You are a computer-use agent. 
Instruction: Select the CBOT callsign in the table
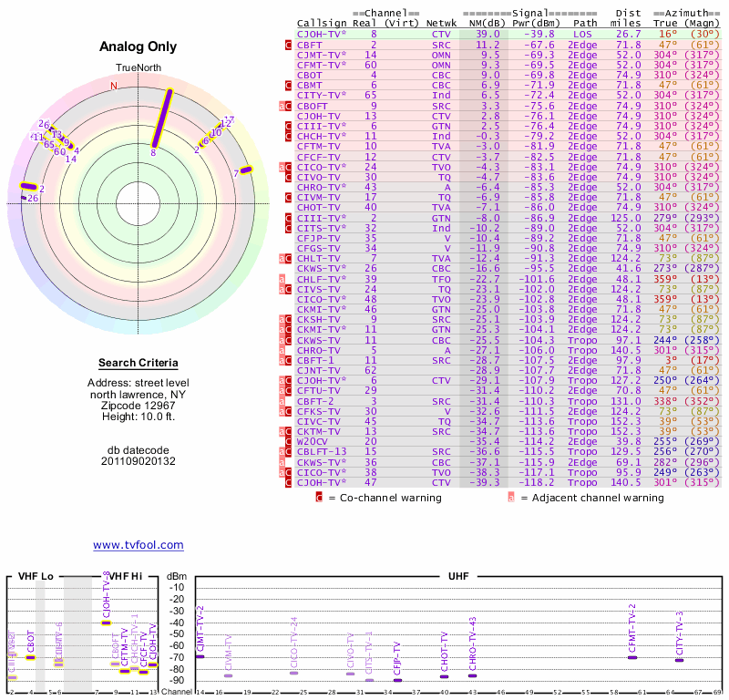coord(310,75)
